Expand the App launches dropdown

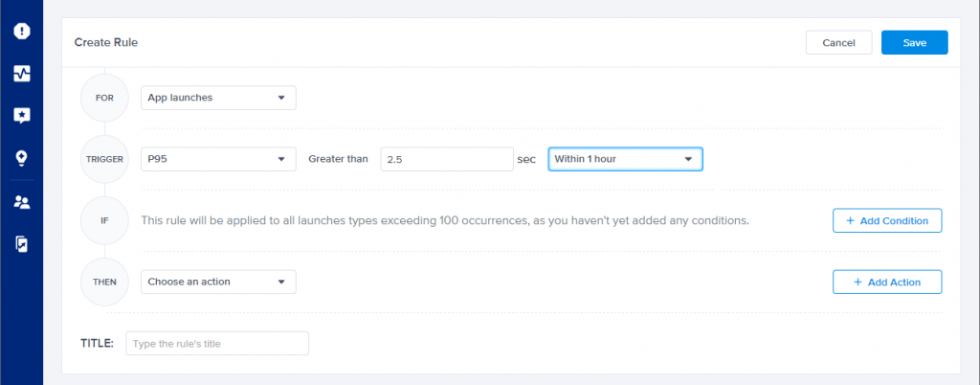tap(219, 98)
